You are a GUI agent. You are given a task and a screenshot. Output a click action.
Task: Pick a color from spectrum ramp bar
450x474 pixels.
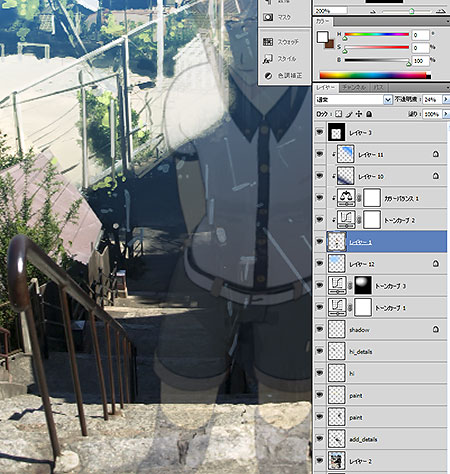(x=375, y=75)
